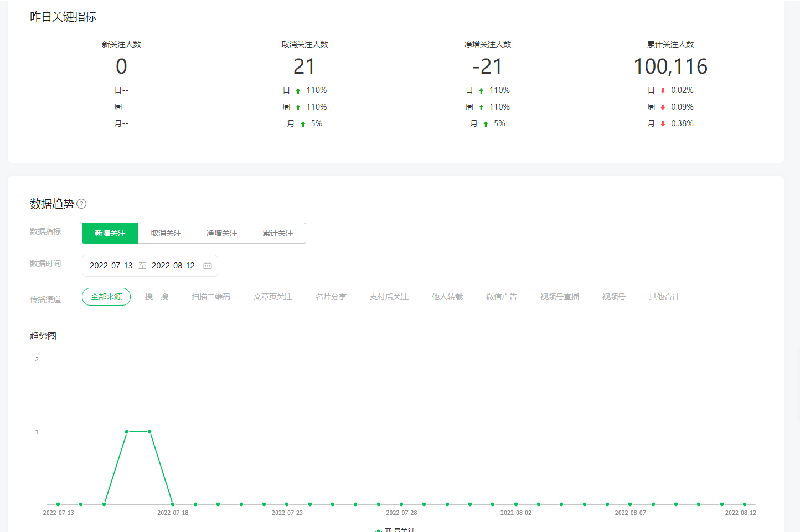This screenshot has width=800, height=532.
Task: Click the end date 2022-08-12 field
Action: click(173, 266)
